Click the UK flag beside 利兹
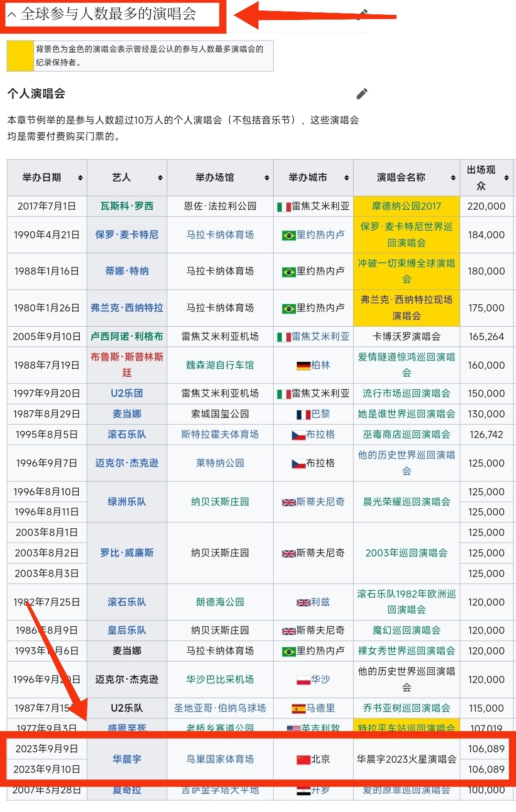This screenshot has height=812, width=516. coord(303,603)
